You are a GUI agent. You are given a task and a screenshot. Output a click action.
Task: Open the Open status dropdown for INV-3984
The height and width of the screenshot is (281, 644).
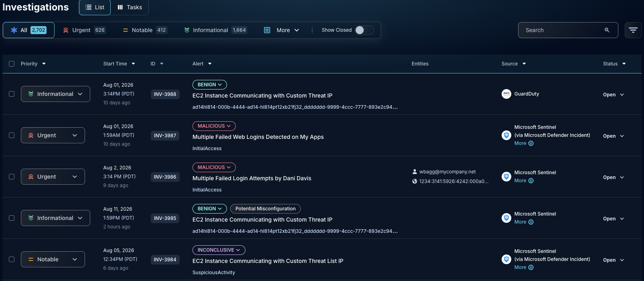pyautogui.click(x=614, y=260)
